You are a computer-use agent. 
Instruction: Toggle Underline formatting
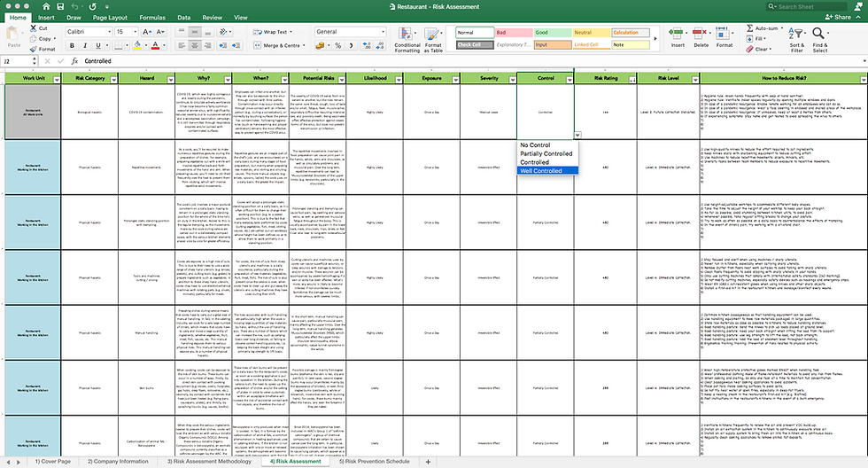click(x=98, y=45)
